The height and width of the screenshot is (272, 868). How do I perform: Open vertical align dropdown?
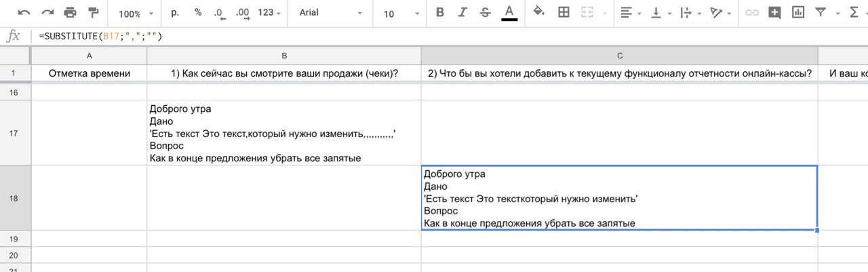(660, 12)
